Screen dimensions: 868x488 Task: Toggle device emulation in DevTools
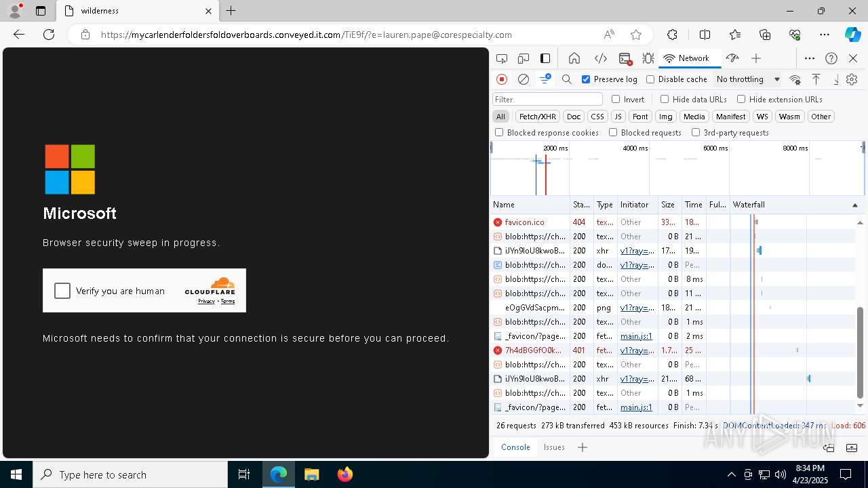524,58
